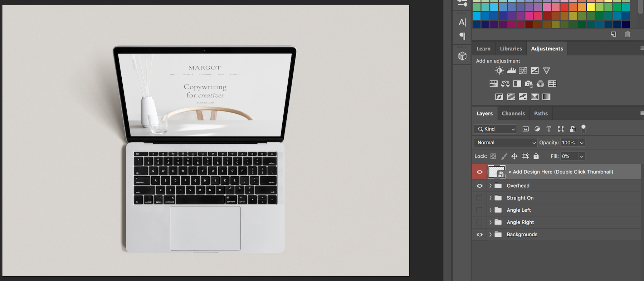Screen dimensions: 644x281
Task: Expand the Angle Left group
Action: point(491,210)
